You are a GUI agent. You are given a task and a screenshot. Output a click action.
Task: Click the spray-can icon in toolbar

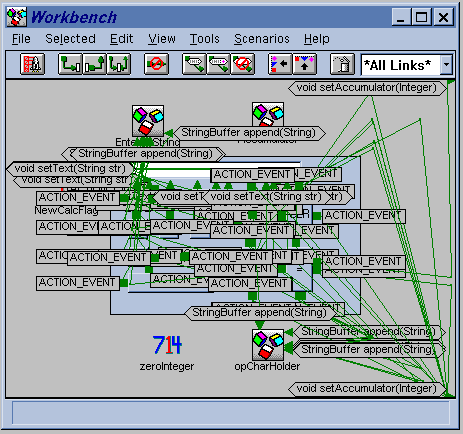tap(342, 64)
